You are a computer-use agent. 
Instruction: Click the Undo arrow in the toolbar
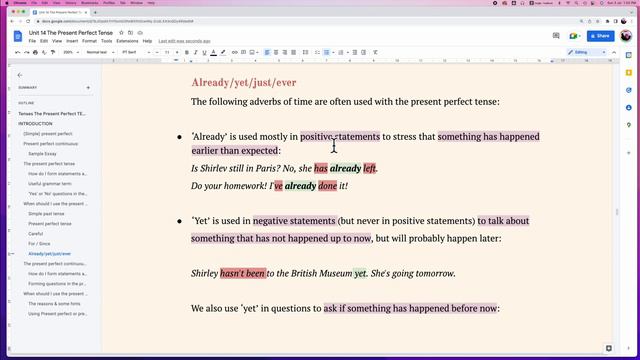(x=18, y=53)
